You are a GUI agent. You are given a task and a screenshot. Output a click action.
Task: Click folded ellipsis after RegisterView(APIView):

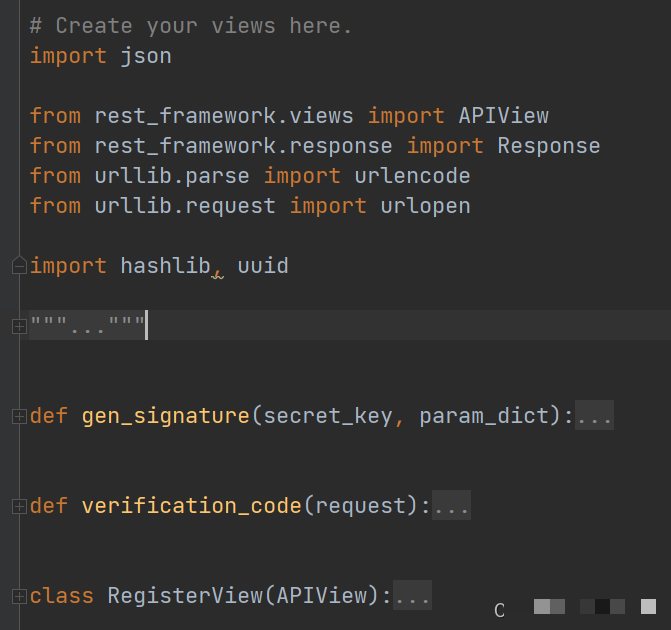(413, 596)
